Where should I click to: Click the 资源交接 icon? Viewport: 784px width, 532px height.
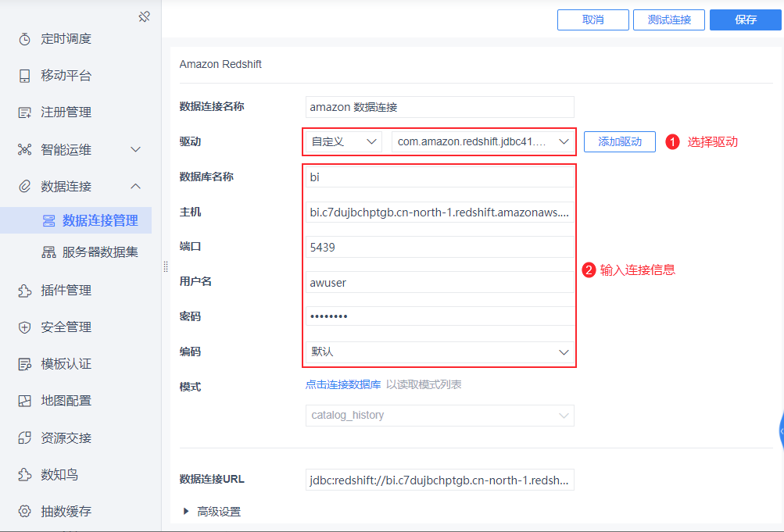point(24,438)
